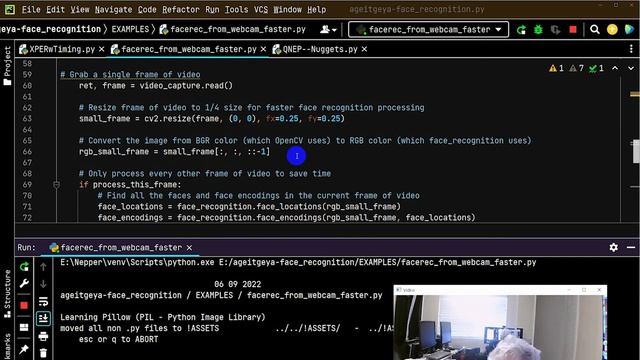Hide the Run tool window
This screenshot has width=640, height=360.
(631, 247)
